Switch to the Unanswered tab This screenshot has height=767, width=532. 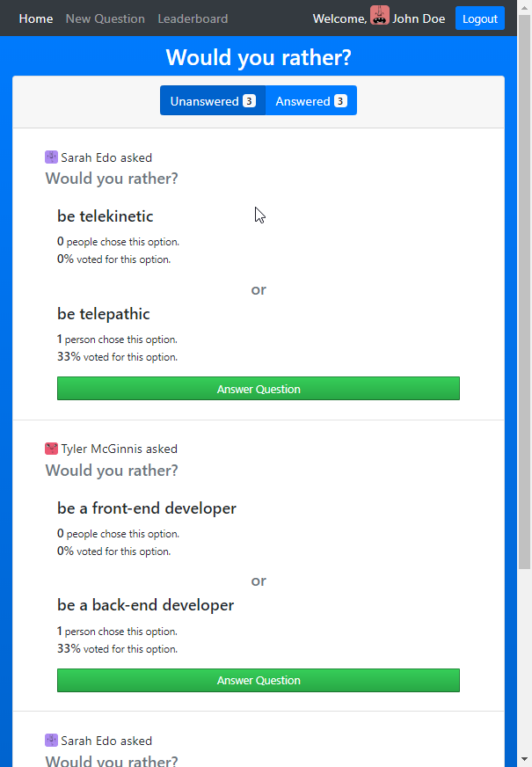[x=204, y=101]
